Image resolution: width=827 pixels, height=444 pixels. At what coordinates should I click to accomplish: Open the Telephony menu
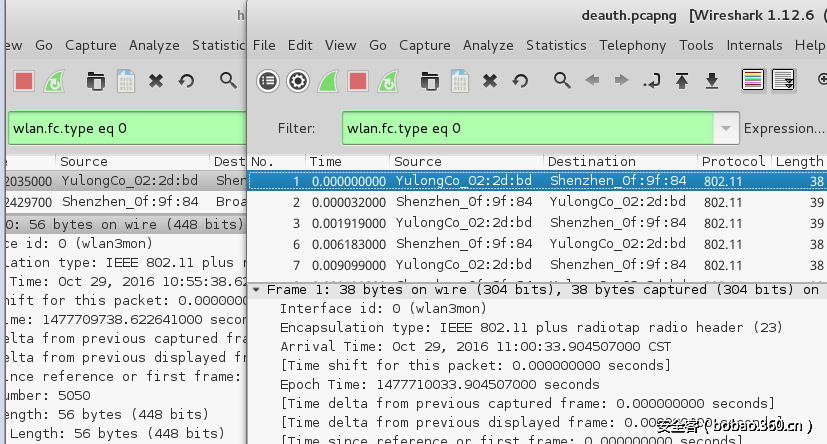pos(632,45)
